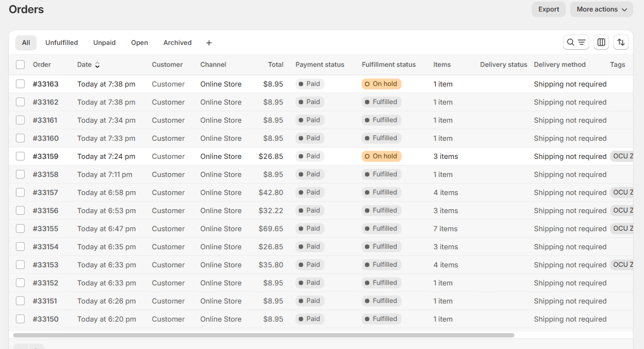
Task: Select checkbox for order #33163
Action: click(20, 84)
